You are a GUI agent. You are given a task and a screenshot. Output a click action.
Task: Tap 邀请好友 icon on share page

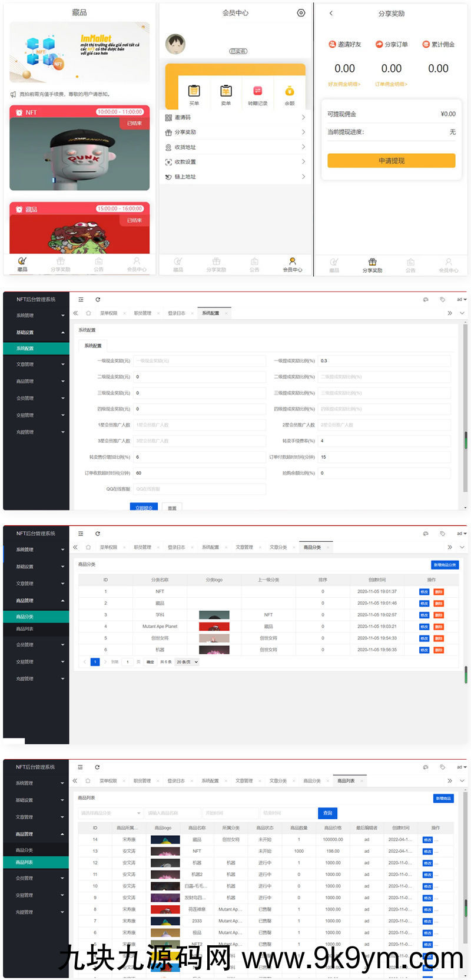[x=332, y=44]
